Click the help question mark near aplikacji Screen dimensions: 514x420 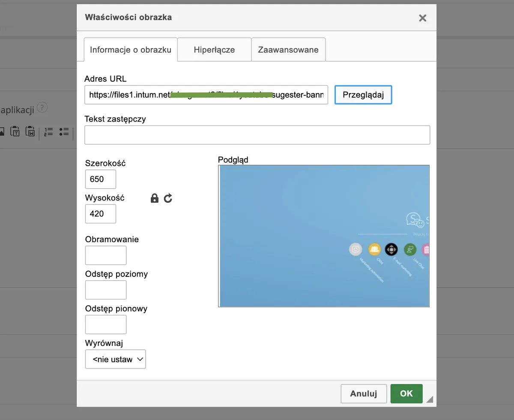click(42, 107)
